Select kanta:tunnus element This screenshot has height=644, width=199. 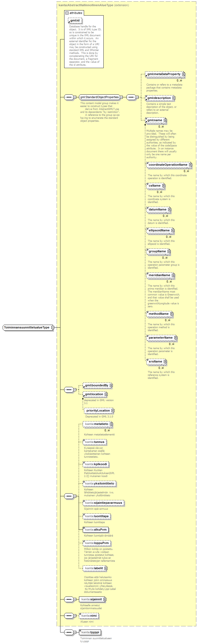(95, 442)
